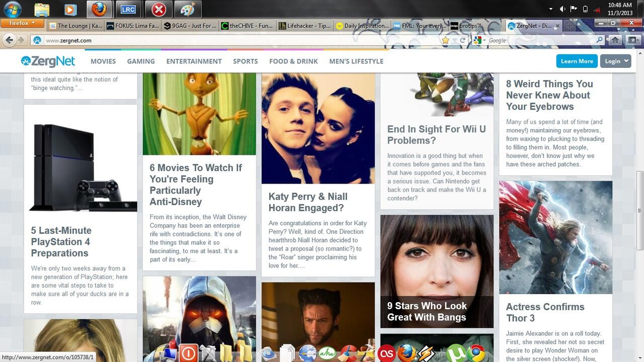
Task: Open the Paint palette taskbar icon
Action: pos(187,9)
